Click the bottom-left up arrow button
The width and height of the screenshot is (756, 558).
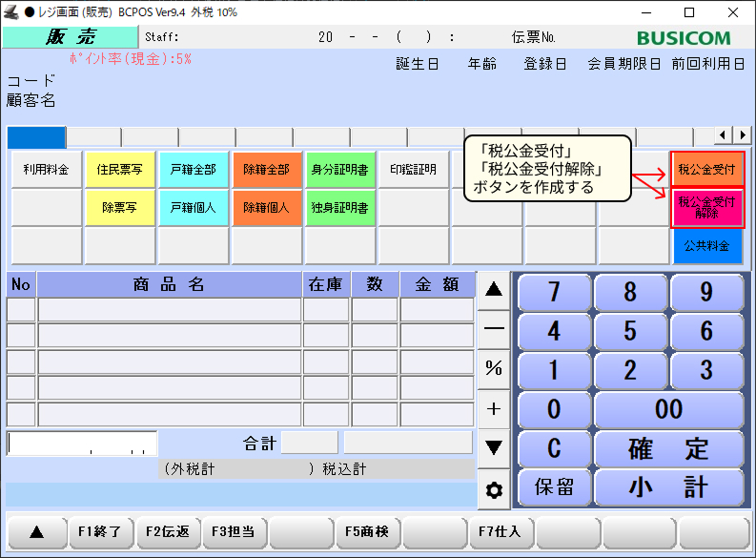pyautogui.click(x=36, y=532)
